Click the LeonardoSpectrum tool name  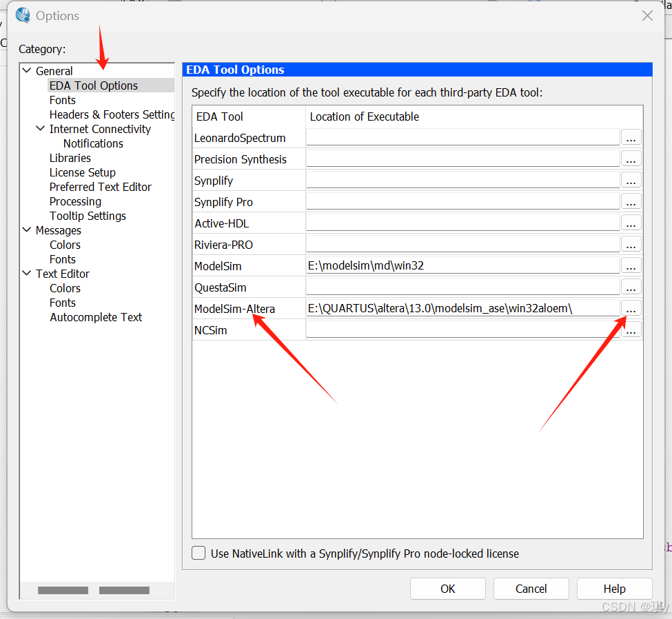click(240, 138)
